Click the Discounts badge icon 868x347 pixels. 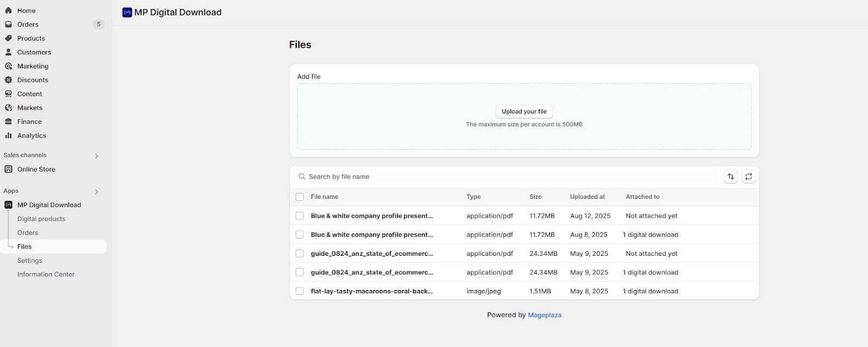point(9,80)
